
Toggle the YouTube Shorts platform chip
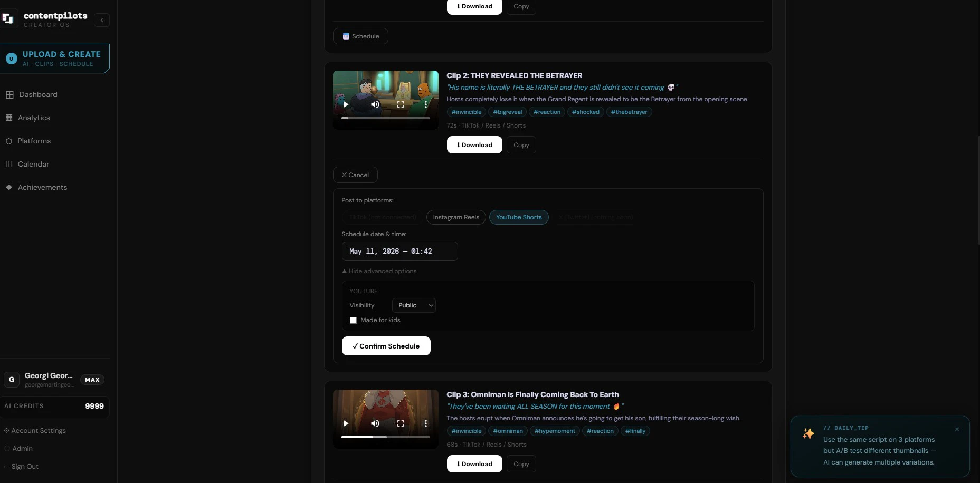pos(519,217)
